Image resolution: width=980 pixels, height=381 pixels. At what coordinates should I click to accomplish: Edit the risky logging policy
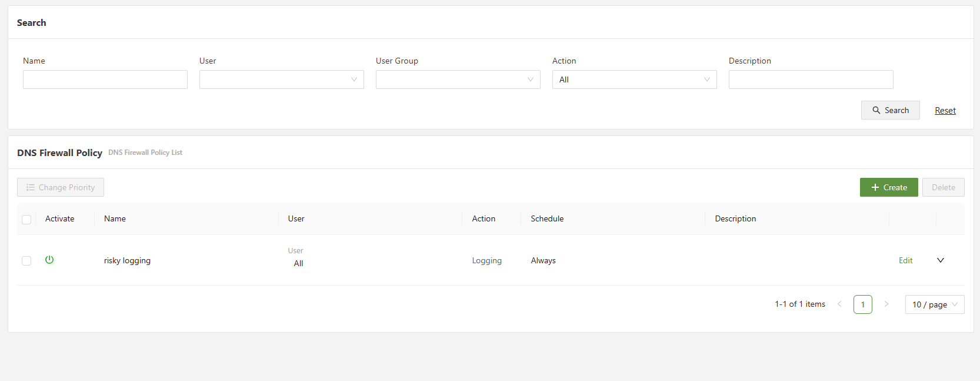tap(905, 260)
